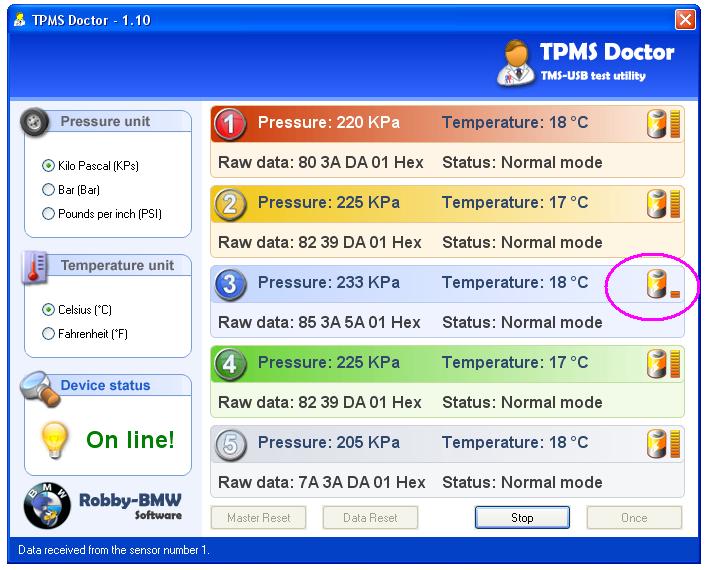This screenshot has height=570, width=709.
Task: Close the TPMS Doctor window
Action: [x=685, y=19]
